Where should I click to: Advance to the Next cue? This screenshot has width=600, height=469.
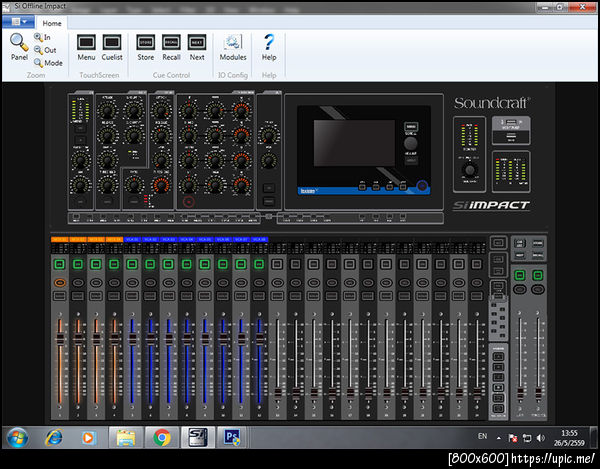coord(197,44)
